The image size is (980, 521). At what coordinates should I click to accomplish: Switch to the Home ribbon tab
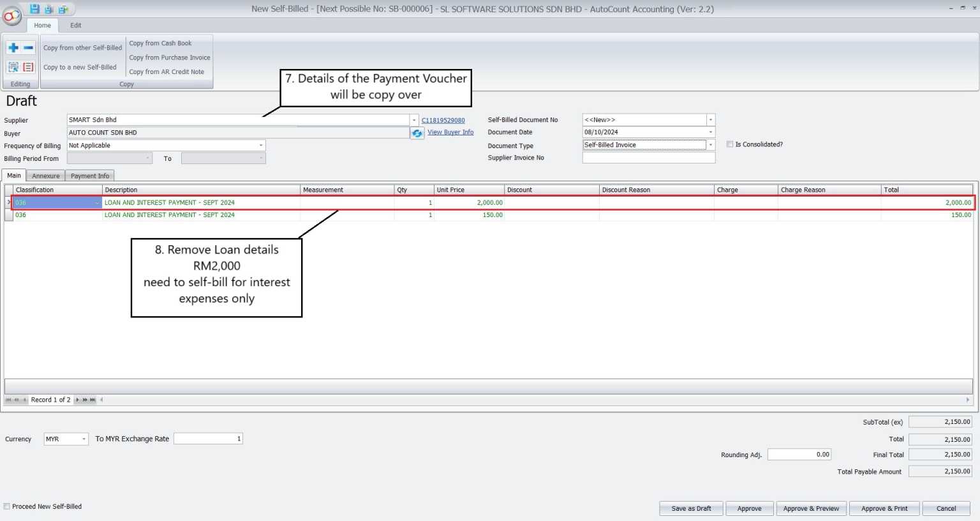(x=43, y=26)
